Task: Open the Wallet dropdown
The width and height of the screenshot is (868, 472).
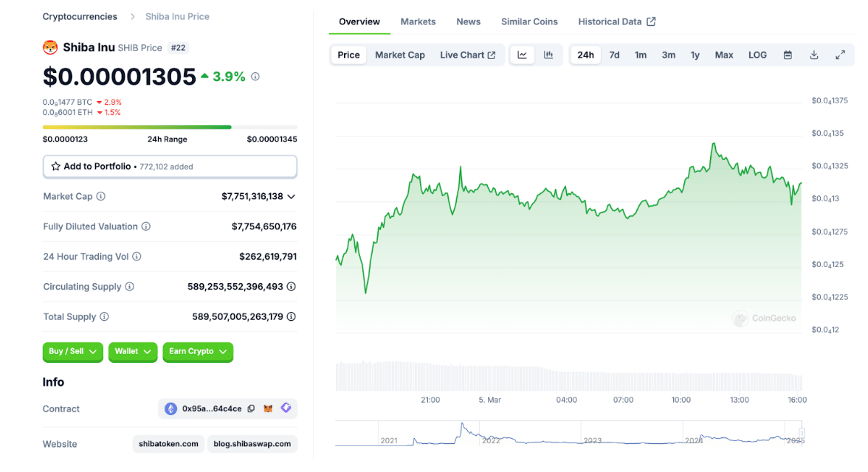Action: tap(133, 352)
